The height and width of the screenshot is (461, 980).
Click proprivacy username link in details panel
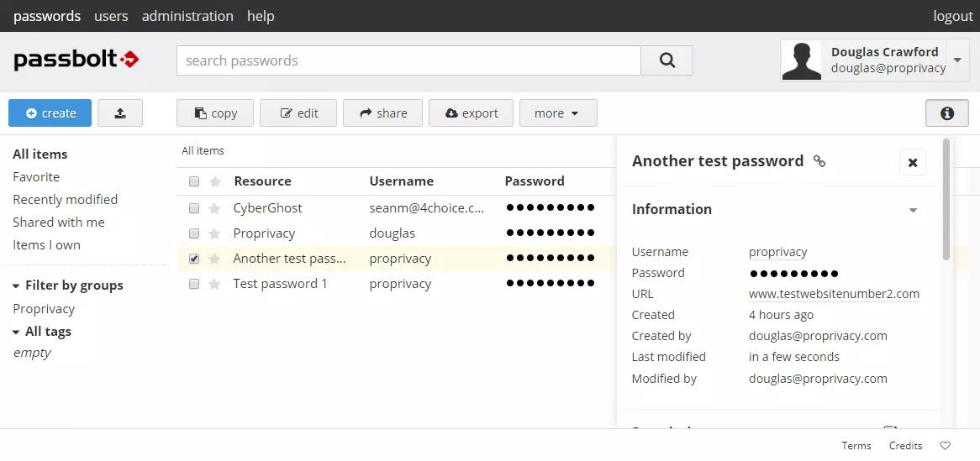(x=778, y=252)
